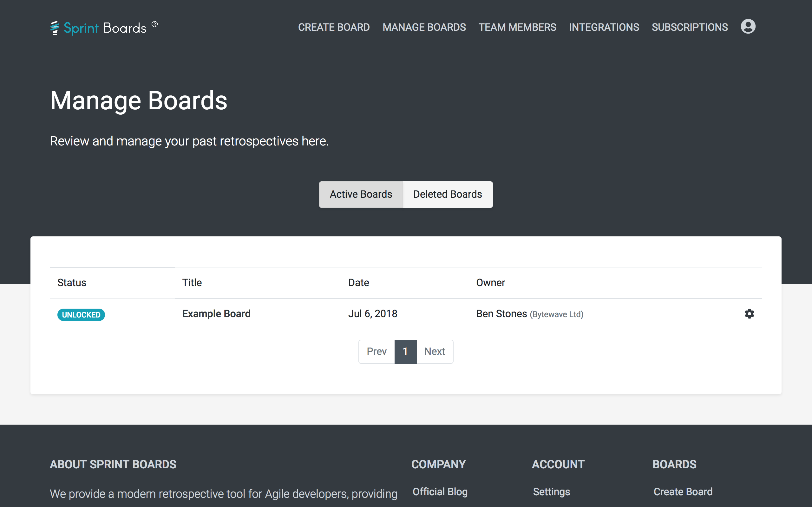Switch to the Active Boards tab
Viewport: 812px width, 507px height.
pos(361,195)
